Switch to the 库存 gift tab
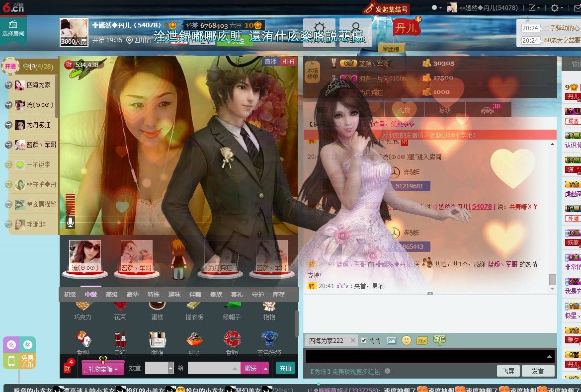This screenshot has width=581, height=392. 279,294
